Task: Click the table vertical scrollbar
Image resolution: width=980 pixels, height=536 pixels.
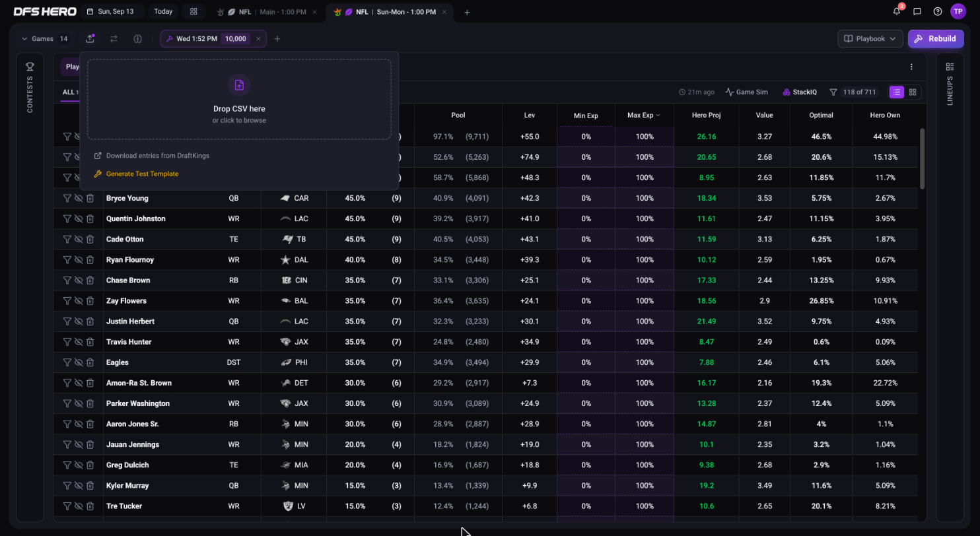Action: point(922,158)
